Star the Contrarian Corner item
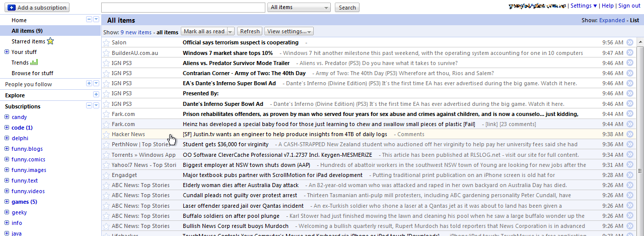Screen dimensions: 644x236 (x=106, y=73)
